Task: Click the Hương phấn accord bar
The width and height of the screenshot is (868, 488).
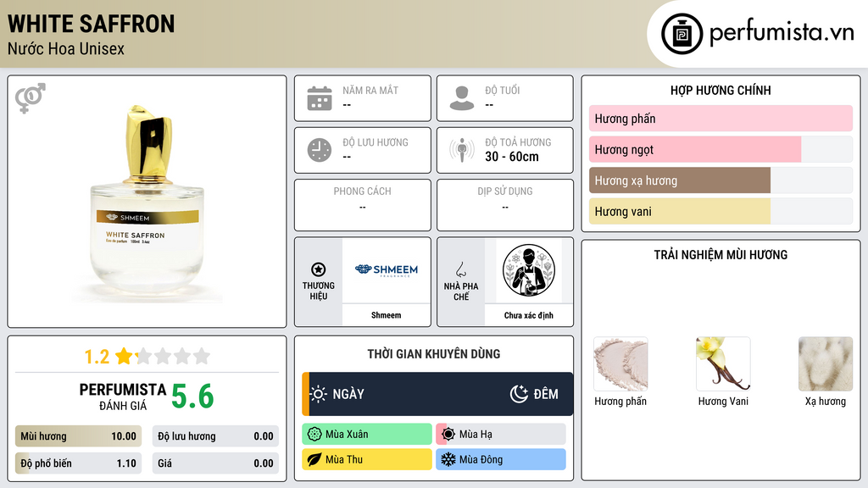Action: pyautogui.click(x=721, y=119)
